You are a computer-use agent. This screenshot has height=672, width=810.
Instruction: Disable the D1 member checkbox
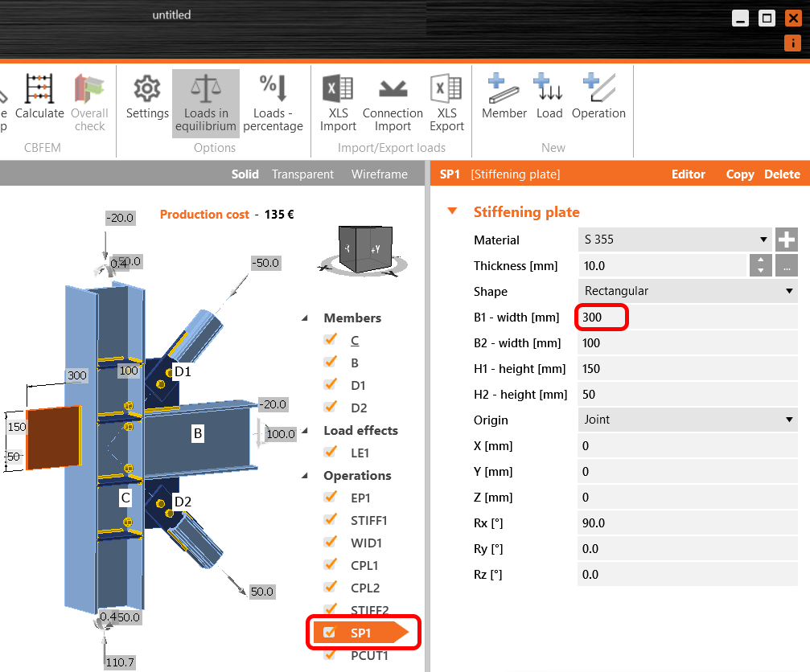point(330,385)
